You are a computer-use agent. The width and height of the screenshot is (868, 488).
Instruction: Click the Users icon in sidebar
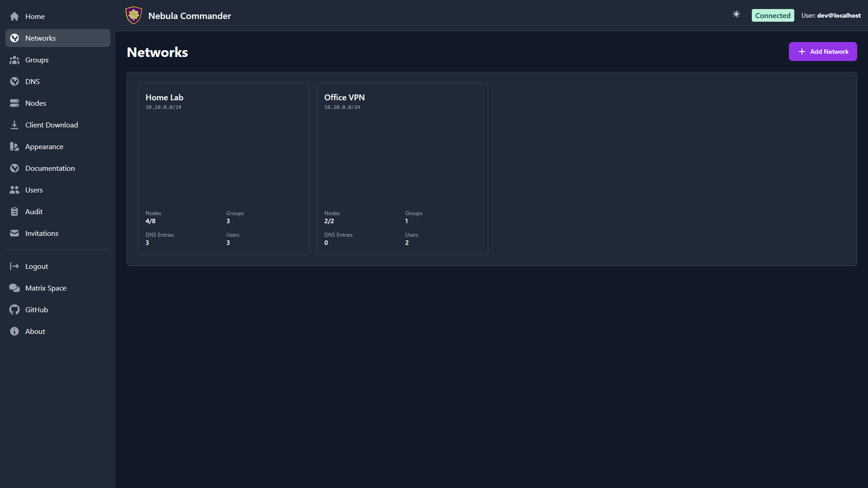tap(14, 190)
